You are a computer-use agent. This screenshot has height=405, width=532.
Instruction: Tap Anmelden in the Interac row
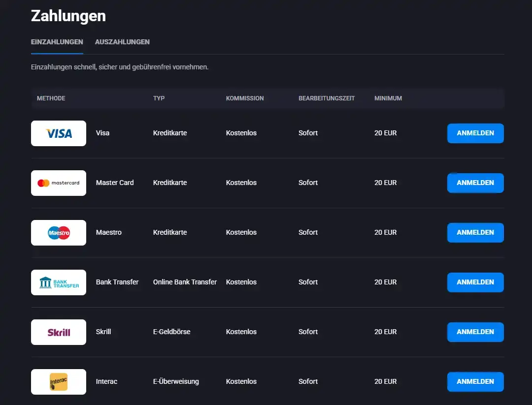click(475, 381)
